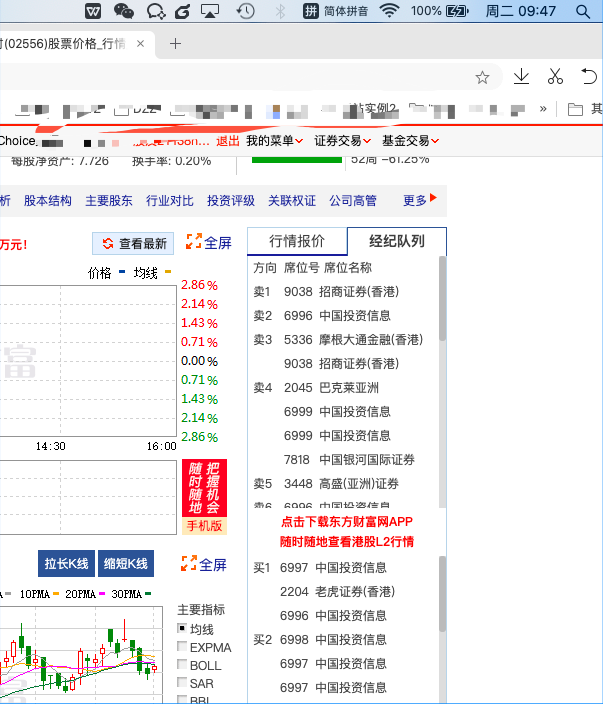Click the 退出 logout link

[228, 141]
